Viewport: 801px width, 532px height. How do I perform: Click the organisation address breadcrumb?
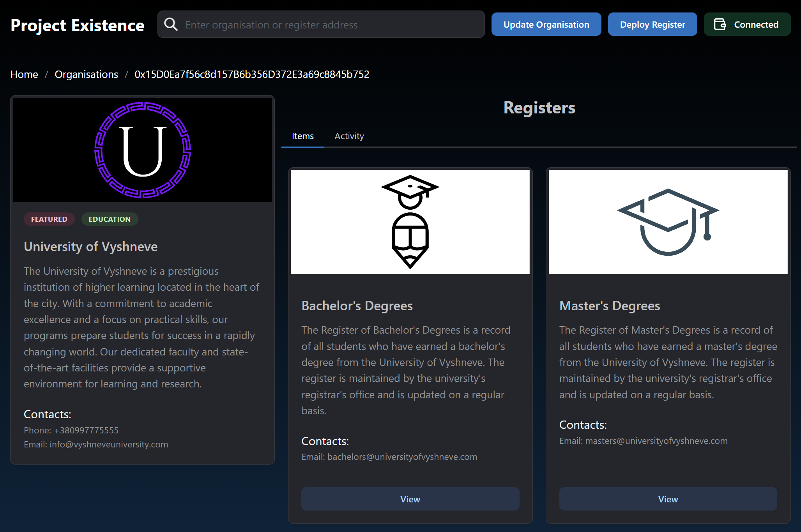coord(252,74)
